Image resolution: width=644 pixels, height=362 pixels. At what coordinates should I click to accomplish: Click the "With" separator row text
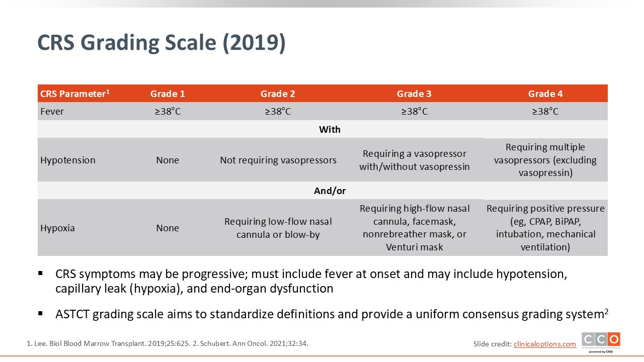coord(330,129)
